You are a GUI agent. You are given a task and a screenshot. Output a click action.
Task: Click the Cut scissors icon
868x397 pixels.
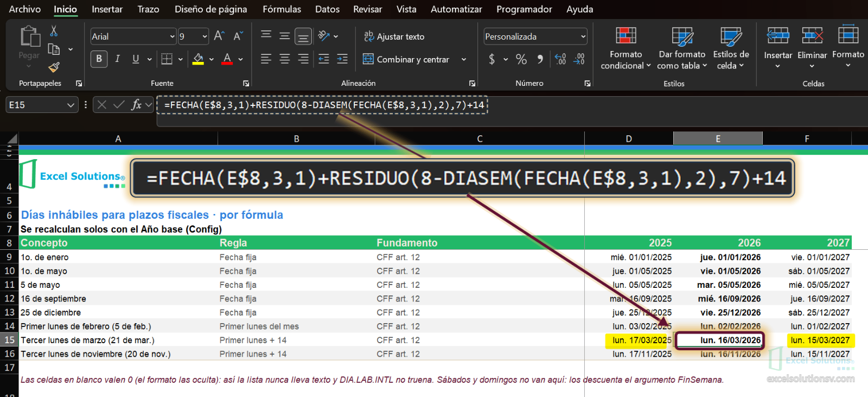(x=54, y=31)
